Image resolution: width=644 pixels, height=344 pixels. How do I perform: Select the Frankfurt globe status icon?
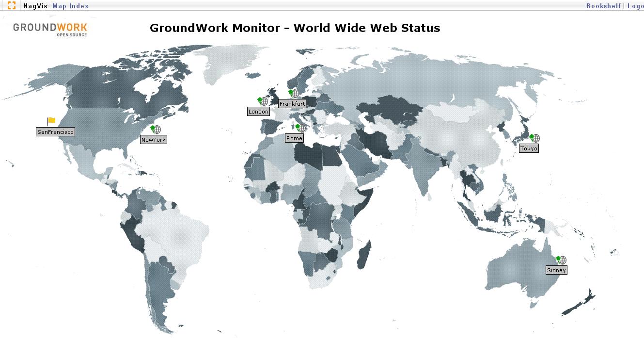pyautogui.click(x=294, y=93)
